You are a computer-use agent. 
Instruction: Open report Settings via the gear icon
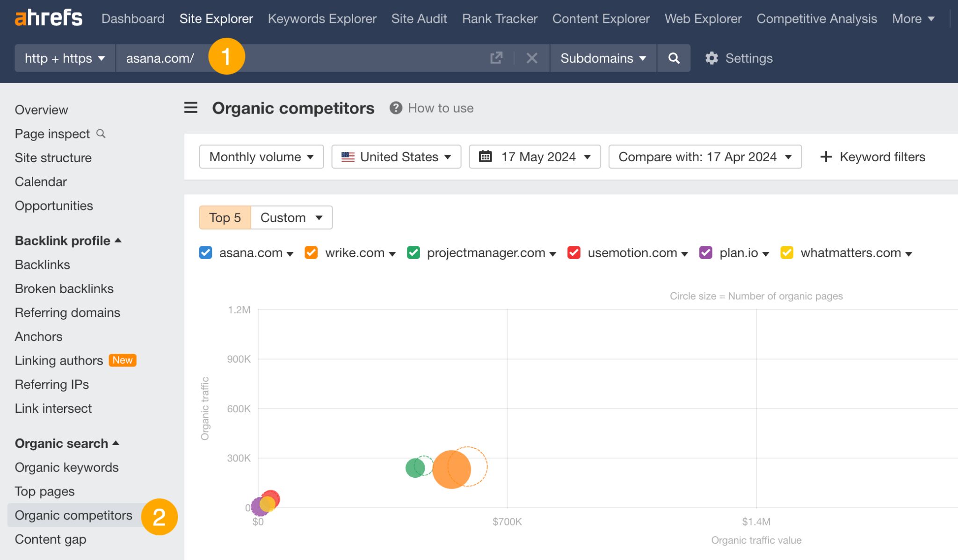pos(712,58)
